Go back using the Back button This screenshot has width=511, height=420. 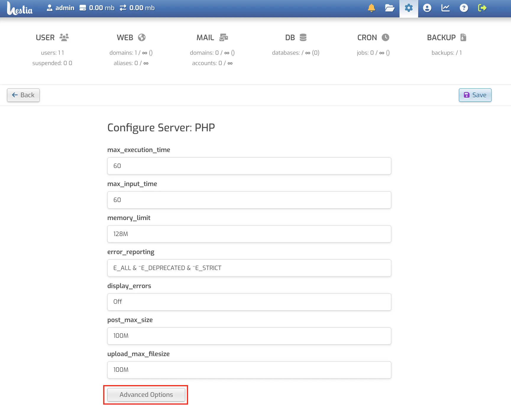pos(23,95)
